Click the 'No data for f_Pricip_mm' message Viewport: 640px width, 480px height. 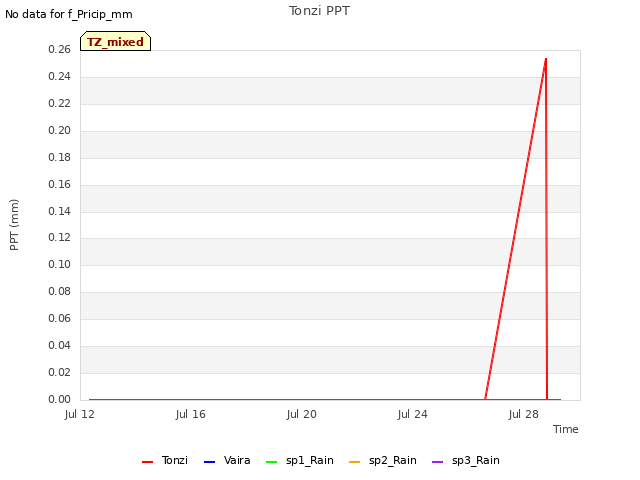coord(69,14)
